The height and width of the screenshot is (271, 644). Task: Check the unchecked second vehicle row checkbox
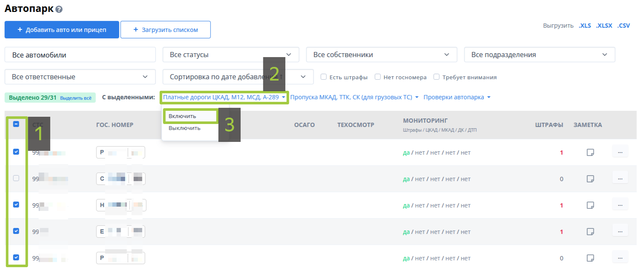[x=16, y=179]
